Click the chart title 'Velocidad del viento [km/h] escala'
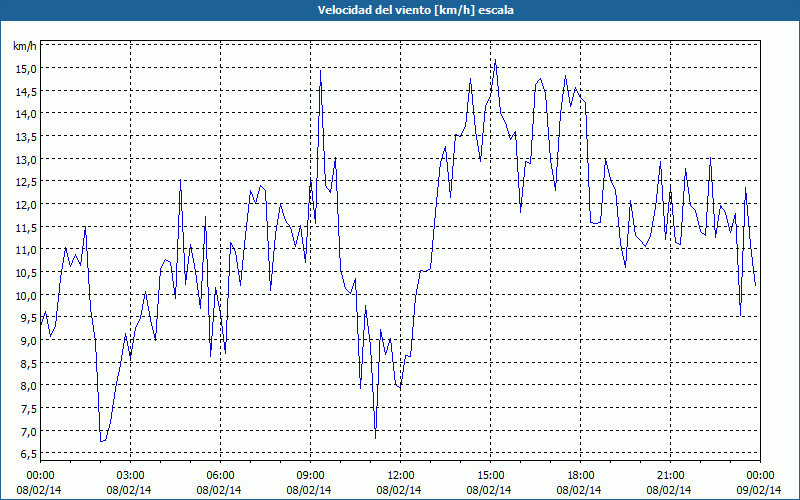 pyautogui.click(x=415, y=10)
